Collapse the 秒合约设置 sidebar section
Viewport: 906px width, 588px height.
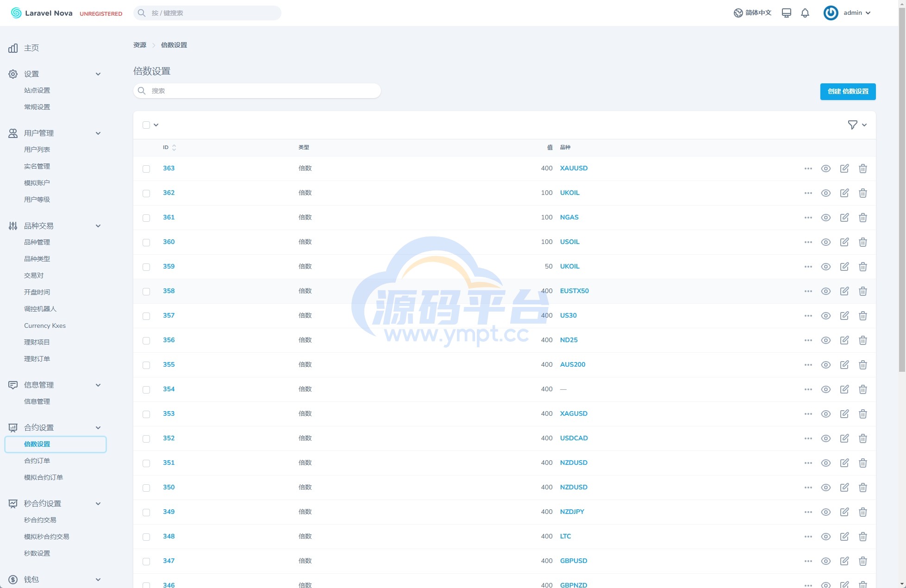point(98,504)
